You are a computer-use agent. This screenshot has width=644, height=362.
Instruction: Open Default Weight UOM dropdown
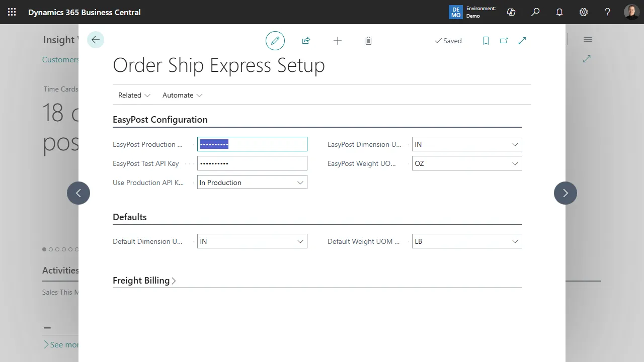tap(466, 241)
